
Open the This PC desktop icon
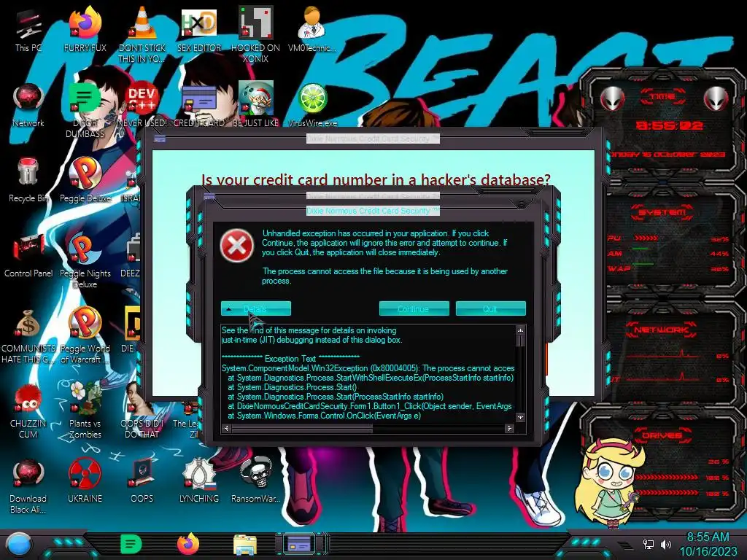point(28,31)
